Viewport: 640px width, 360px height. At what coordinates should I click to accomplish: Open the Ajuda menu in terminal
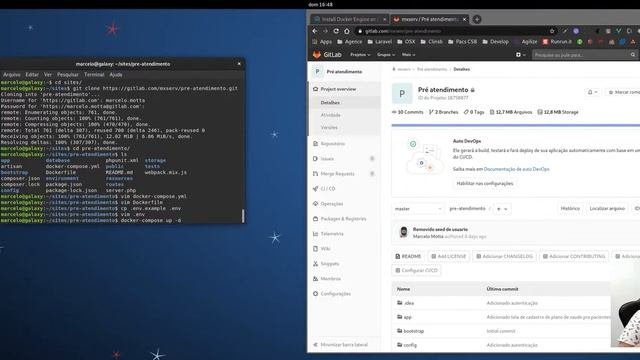click(x=116, y=75)
